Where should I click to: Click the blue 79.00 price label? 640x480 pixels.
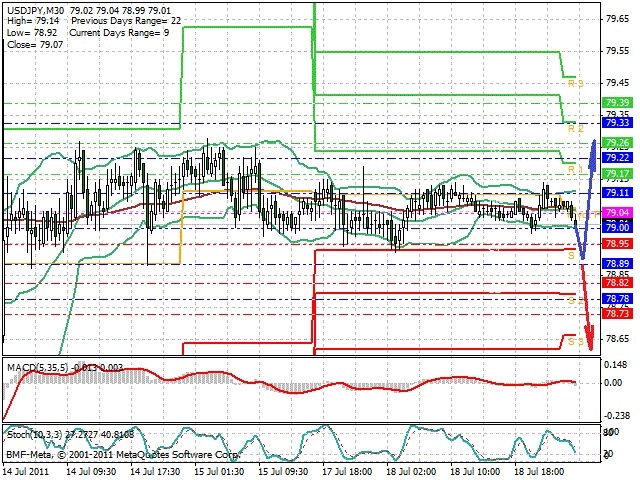click(x=617, y=227)
